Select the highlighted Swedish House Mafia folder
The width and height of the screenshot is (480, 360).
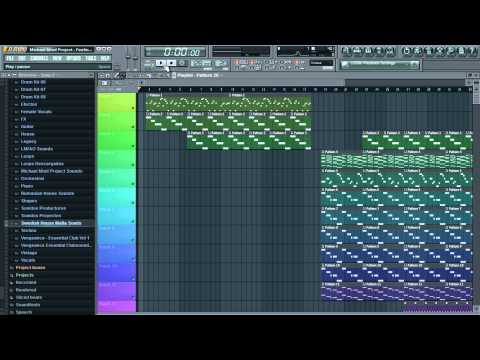click(51, 223)
